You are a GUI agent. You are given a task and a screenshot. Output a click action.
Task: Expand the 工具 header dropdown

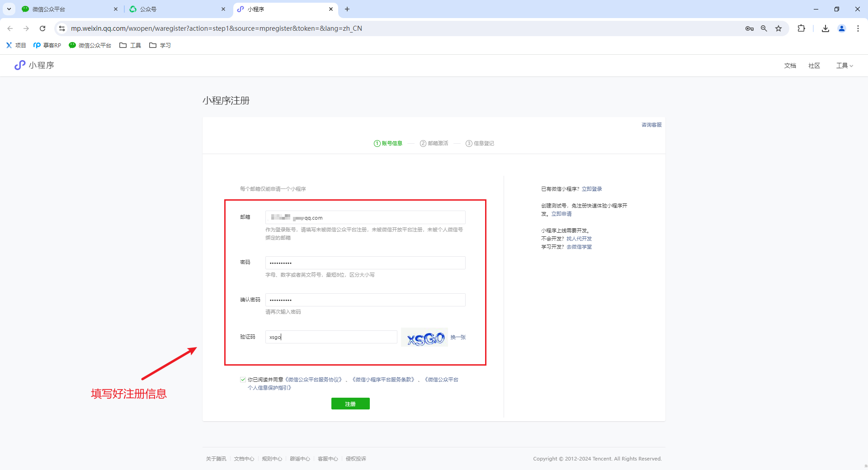coord(844,66)
